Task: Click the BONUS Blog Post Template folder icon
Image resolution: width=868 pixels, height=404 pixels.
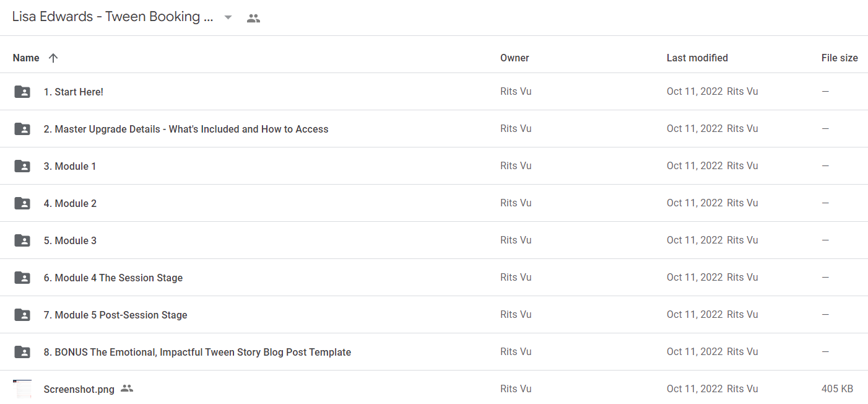Action: tap(22, 352)
